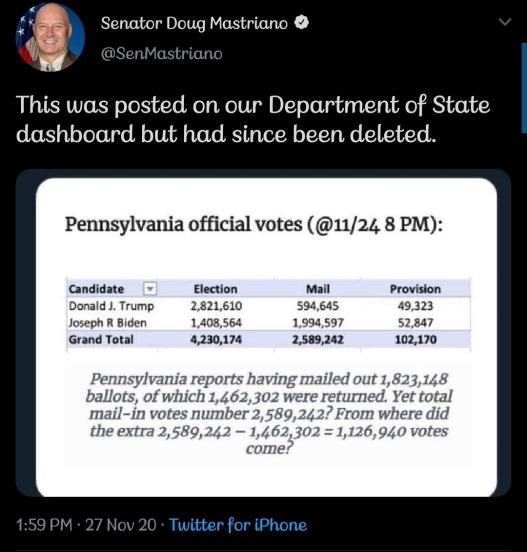This screenshot has width=527, height=552.
Task: Open the @SenMastriano handle link
Action: click(x=162, y=54)
